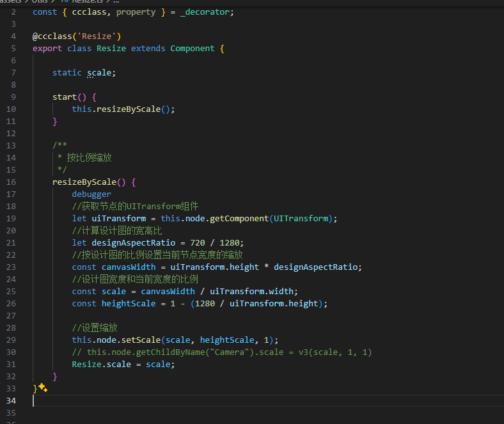Image resolution: width=504 pixels, height=424 pixels.
Task: Click the comment "//按设计图的比例设置当前节点宽度的缩放"
Action: 157,255
